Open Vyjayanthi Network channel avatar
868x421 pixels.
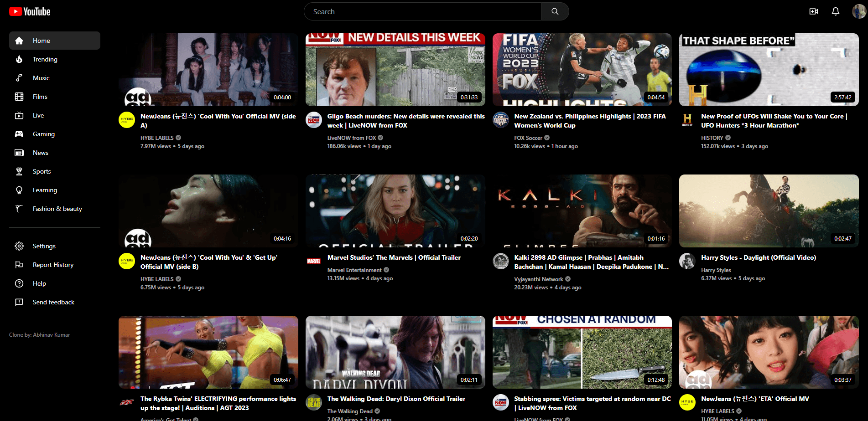[x=501, y=261]
